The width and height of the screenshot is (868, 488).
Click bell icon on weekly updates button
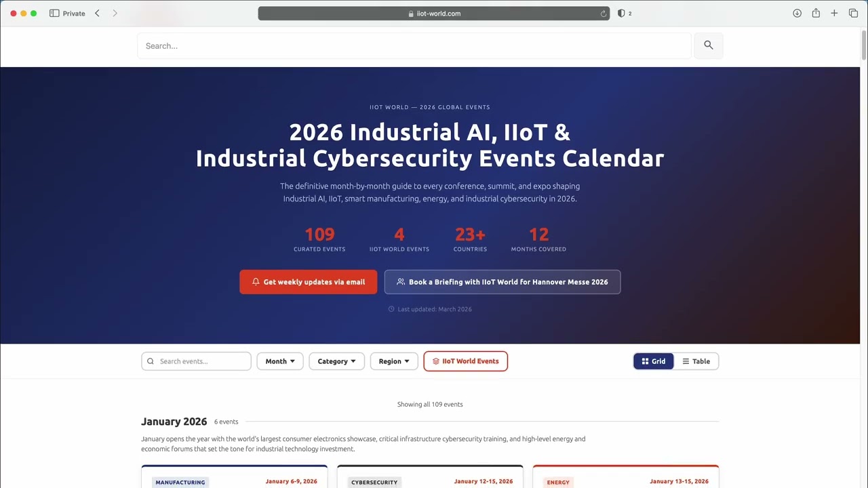pos(256,282)
